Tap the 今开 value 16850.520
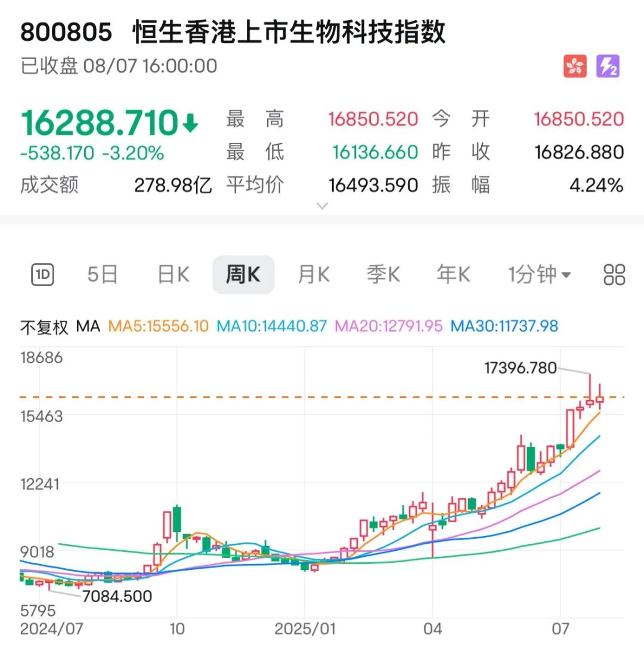644x654 pixels. click(x=579, y=119)
